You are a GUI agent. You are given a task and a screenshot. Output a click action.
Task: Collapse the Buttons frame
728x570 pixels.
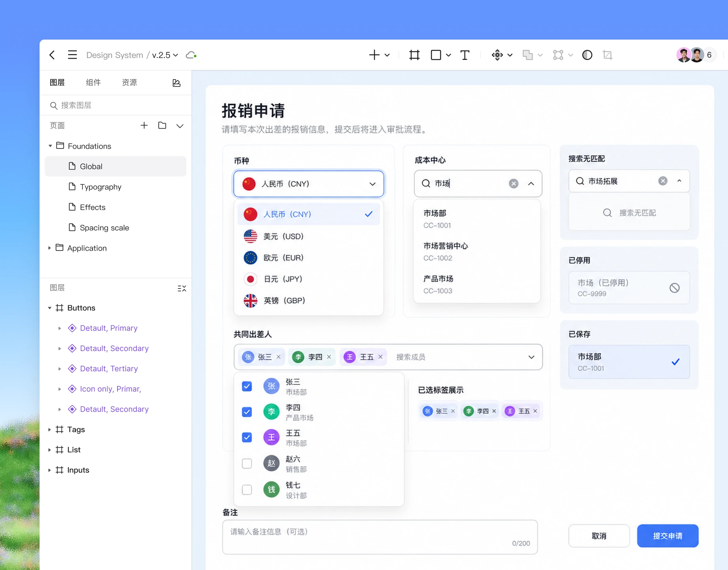tap(49, 308)
